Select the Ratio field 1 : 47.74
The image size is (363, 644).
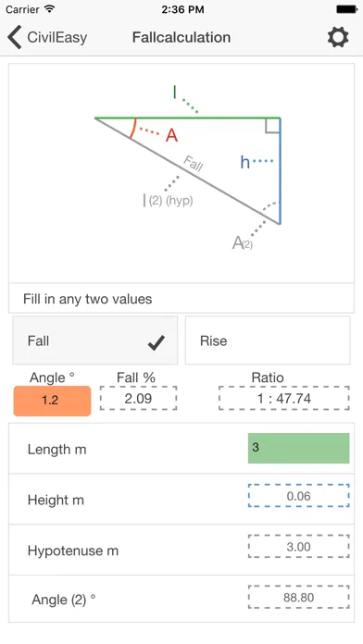click(284, 398)
